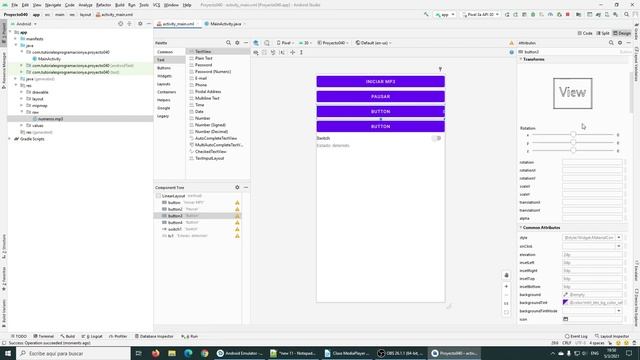Click warning triangle above design surface
640x360 pixels.
(511, 43)
